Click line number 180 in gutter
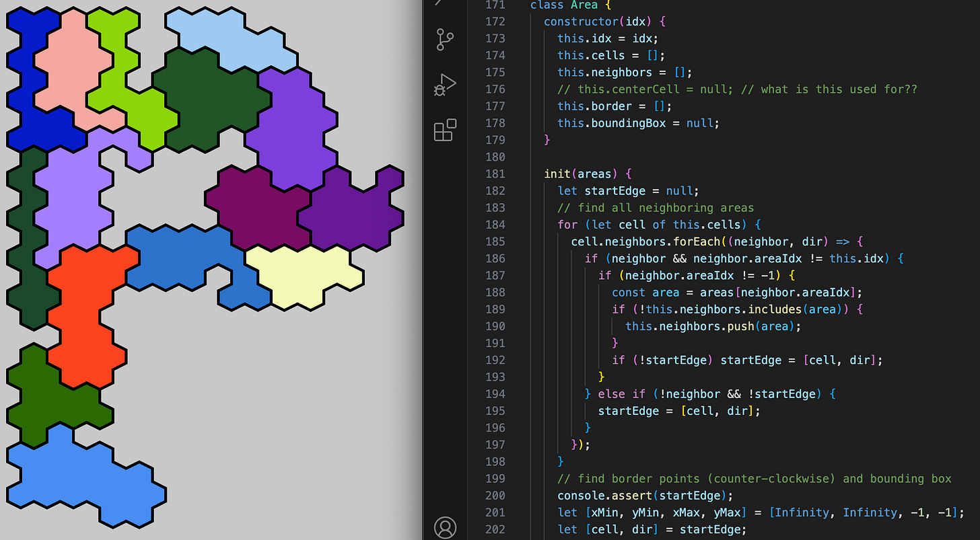The height and width of the screenshot is (540, 980). coord(495,157)
